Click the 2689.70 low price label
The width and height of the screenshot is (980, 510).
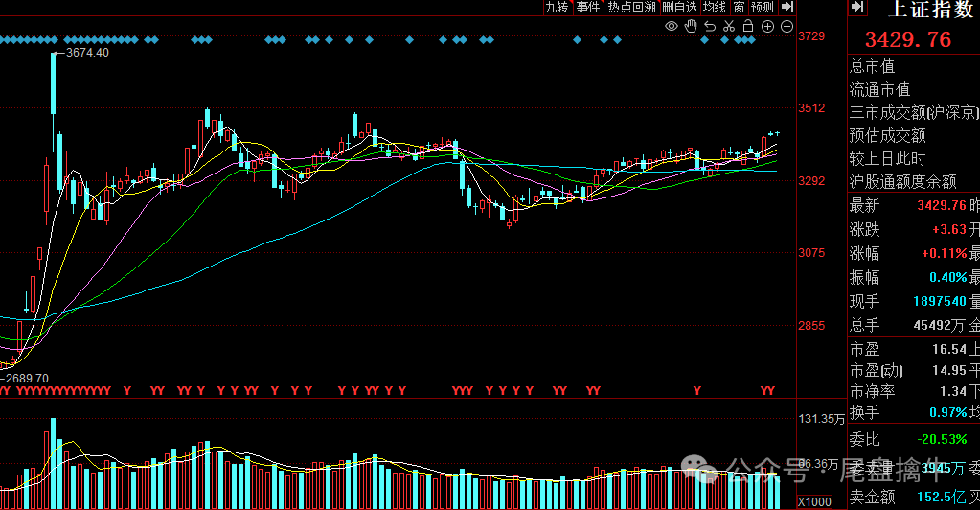[27, 379]
